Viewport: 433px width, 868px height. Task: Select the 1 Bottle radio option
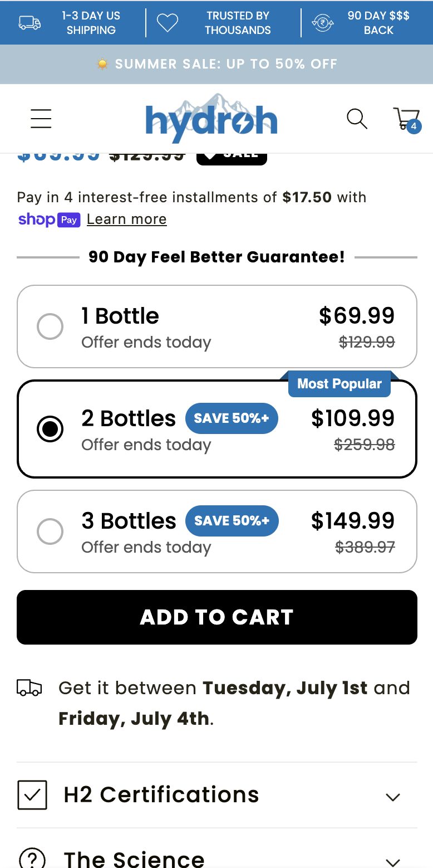(50, 326)
